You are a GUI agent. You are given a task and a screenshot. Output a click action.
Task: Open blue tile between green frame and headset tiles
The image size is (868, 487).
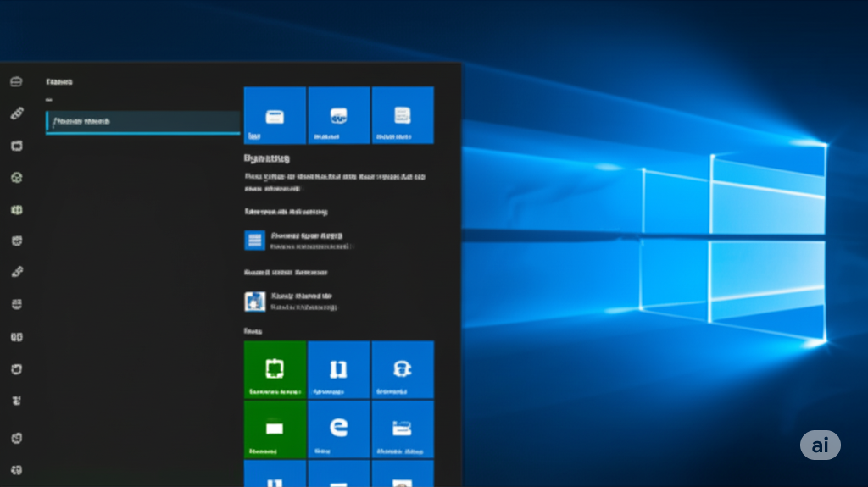338,369
